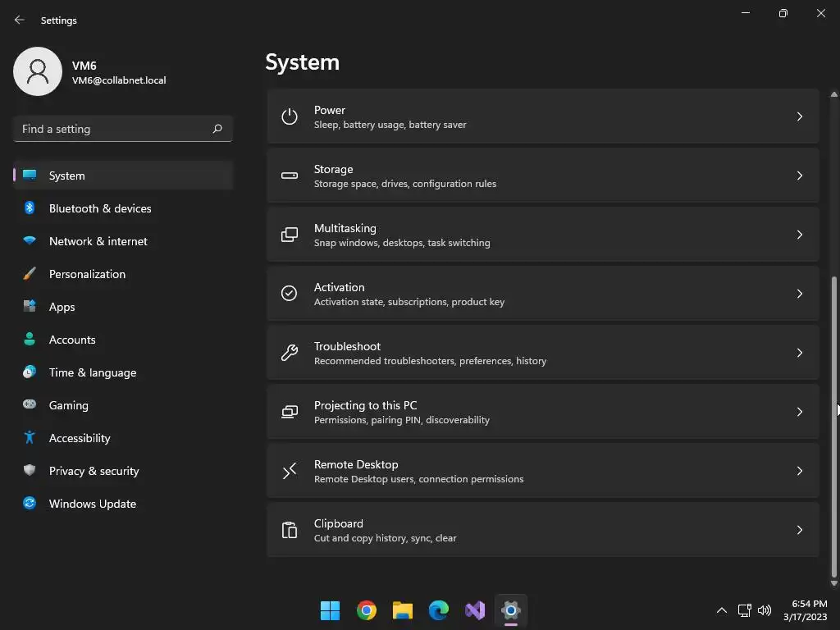Expand the Power row chevron

coord(799,116)
